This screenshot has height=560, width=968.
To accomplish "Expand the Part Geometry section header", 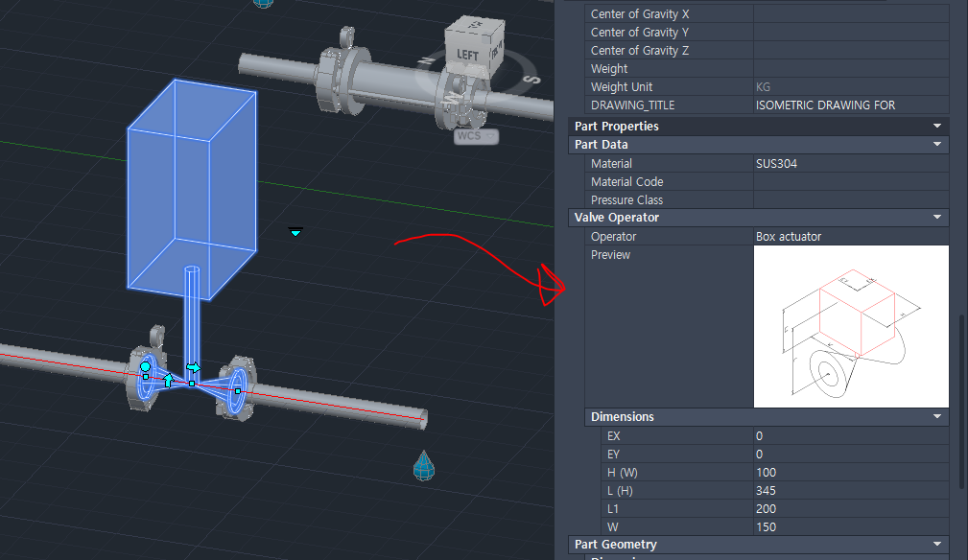I will 936,544.
